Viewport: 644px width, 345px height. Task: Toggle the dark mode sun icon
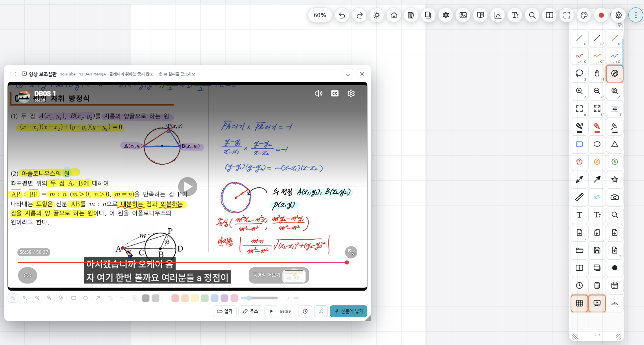[377, 15]
